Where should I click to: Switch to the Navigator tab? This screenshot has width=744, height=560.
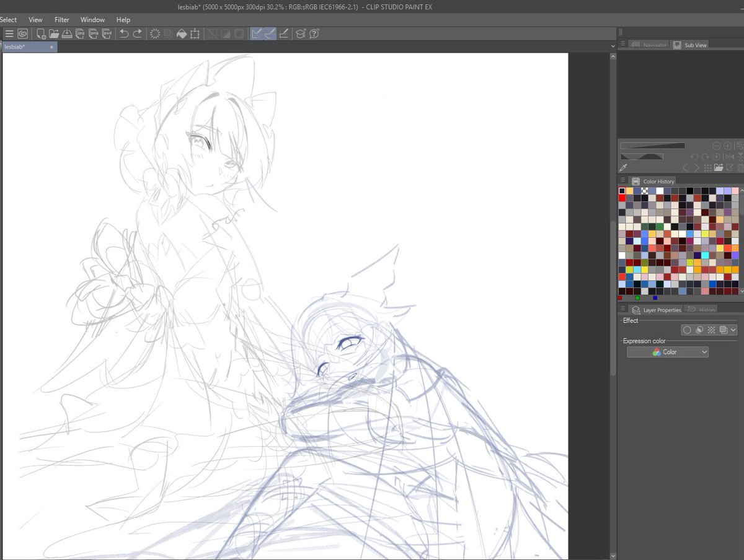pyautogui.click(x=649, y=45)
